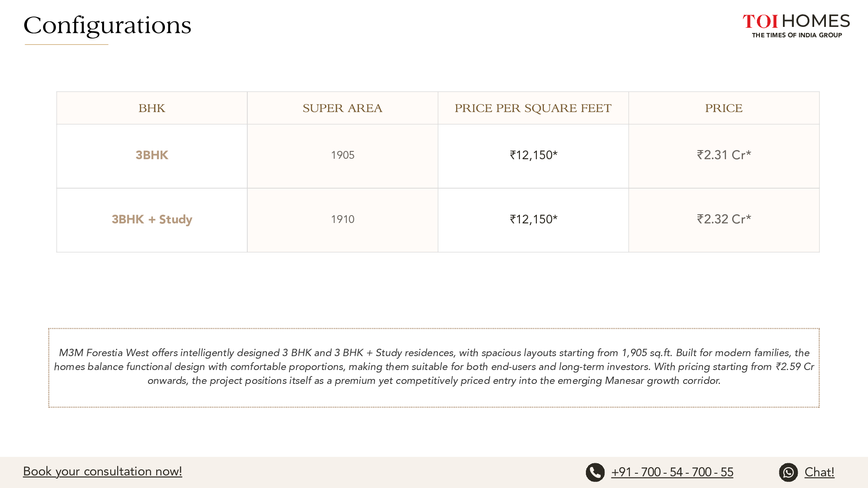Open the Chat! link
The image size is (868, 488).
819,472
